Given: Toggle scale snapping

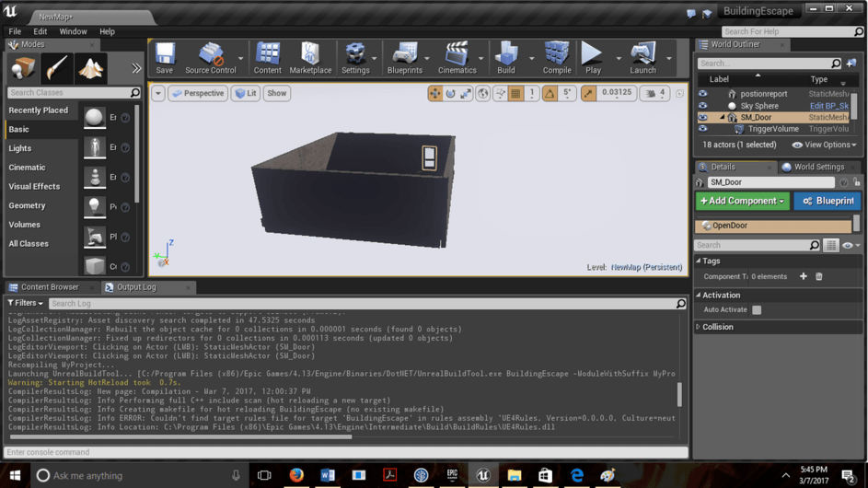Looking at the screenshot, I should pos(588,94).
